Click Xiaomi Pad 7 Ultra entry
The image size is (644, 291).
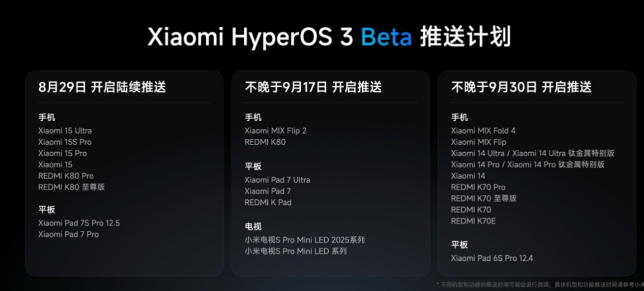coord(277,180)
